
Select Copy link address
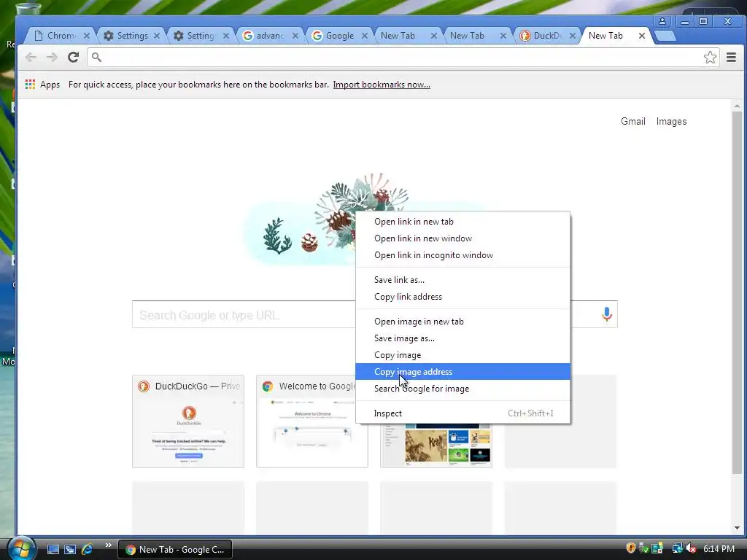click(462, 297)
